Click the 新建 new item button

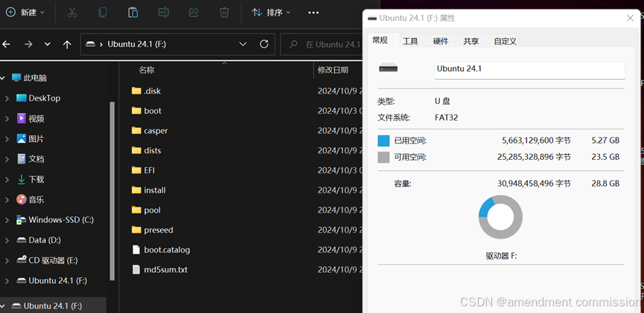tap(25, 13)
